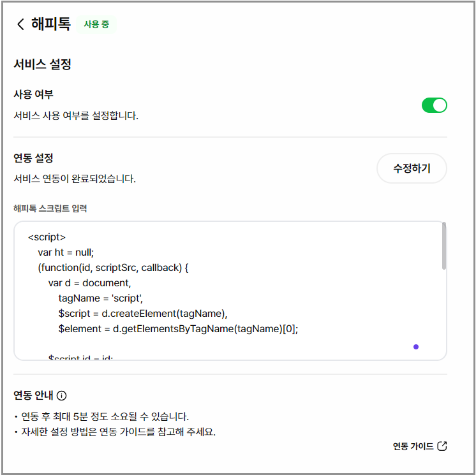Click inside the 해피톡 스크립트 입력 box
This screenshot has width=476, height=475.
click(230, 291)
